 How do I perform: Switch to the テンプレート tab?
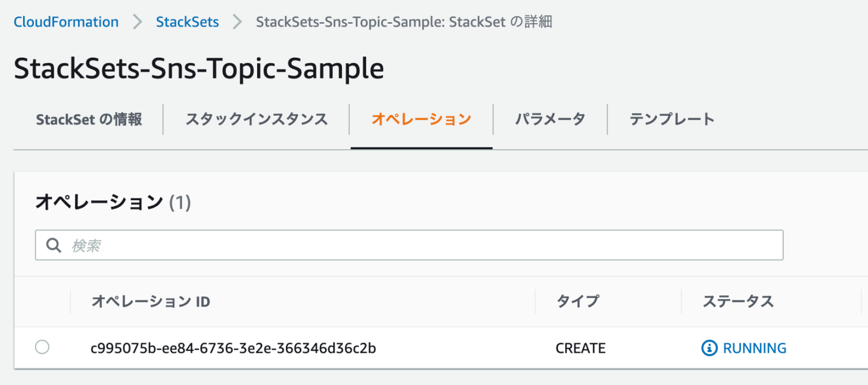click(672, 119)
